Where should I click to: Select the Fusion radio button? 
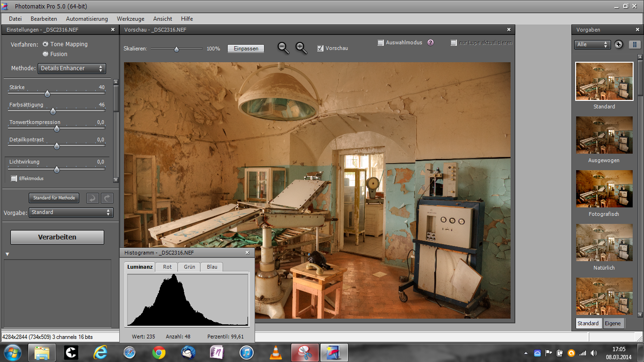45,54
